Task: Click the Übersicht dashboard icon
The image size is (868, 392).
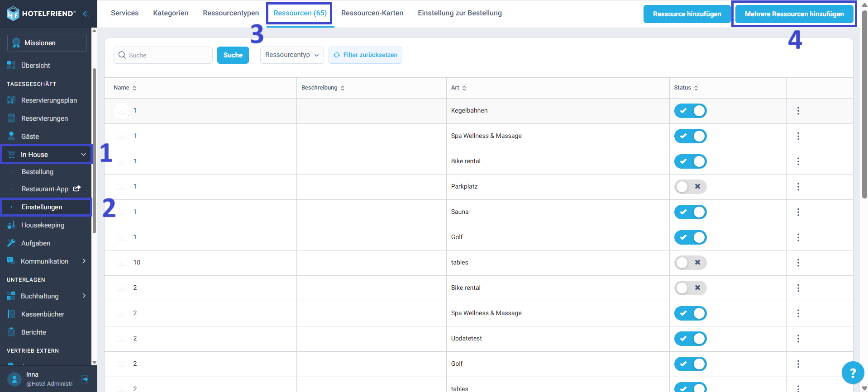Action: coord(11,65)
